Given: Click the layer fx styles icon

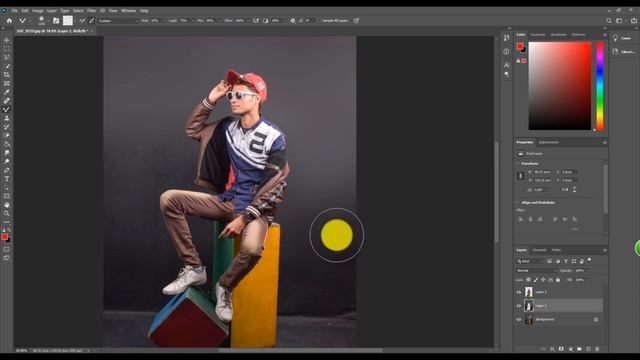Looking at the screenshot, I should (x=552, y=349).
